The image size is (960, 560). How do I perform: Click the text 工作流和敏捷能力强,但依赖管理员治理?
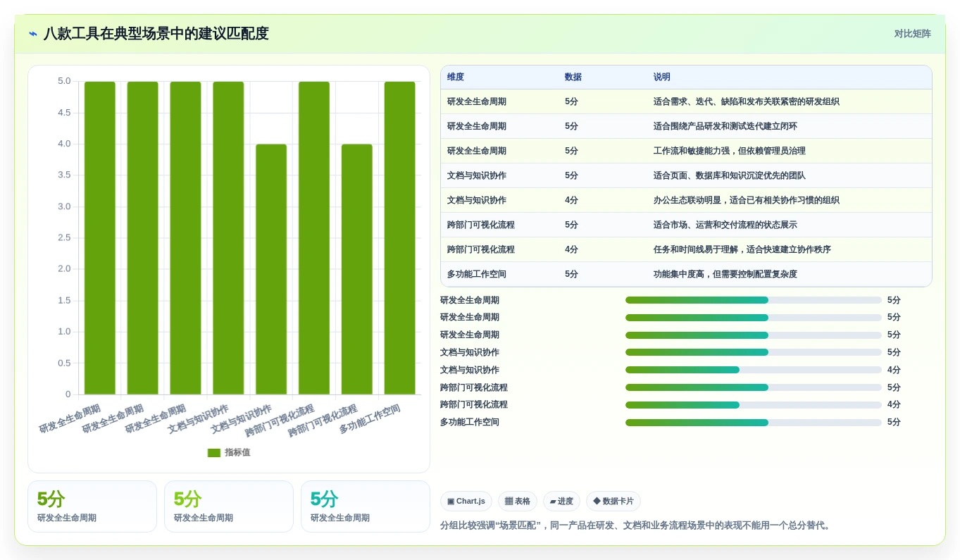click(730, 151)
